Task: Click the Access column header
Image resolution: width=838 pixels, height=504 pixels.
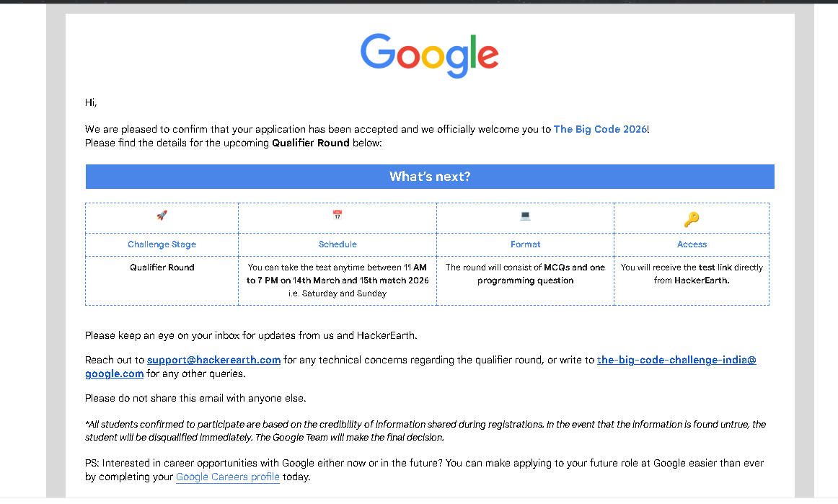Action: 692,244
